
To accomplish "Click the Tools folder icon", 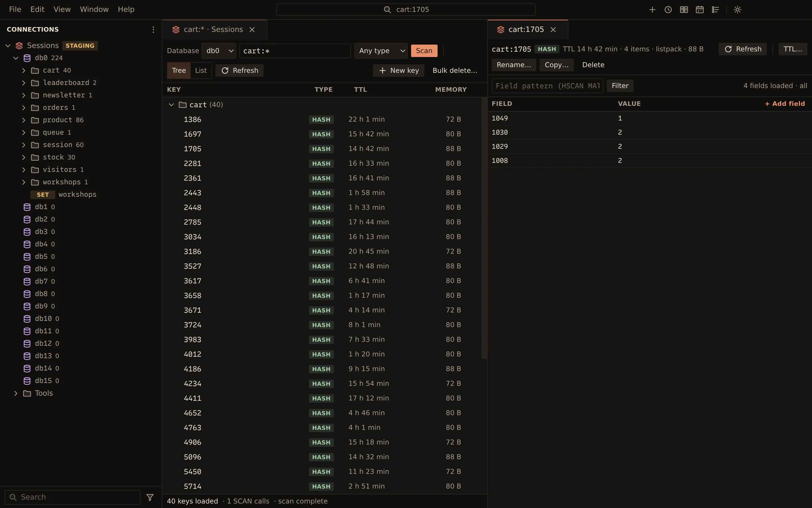I will click(x=27, y=393).
